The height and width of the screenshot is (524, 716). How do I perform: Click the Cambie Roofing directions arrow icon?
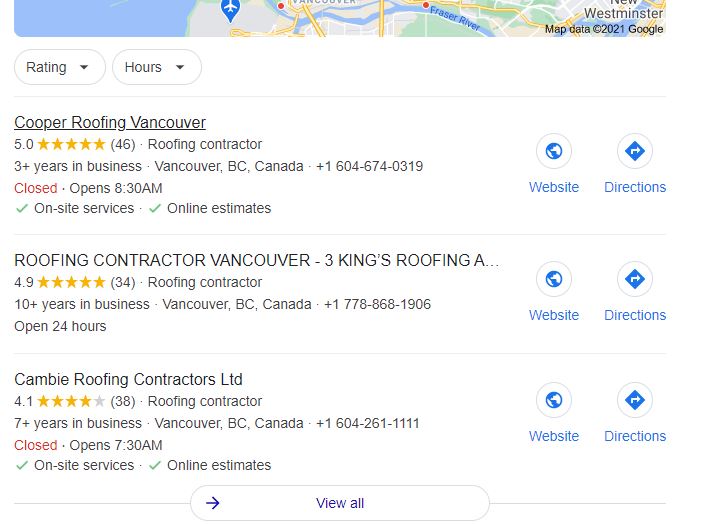(x=634, y=401)
